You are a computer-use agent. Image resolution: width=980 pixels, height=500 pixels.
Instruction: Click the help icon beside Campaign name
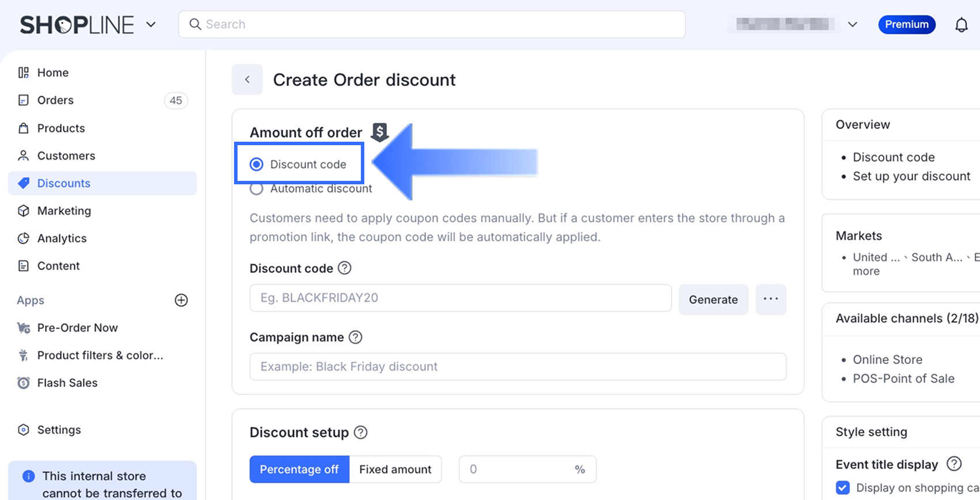[356, 337]
